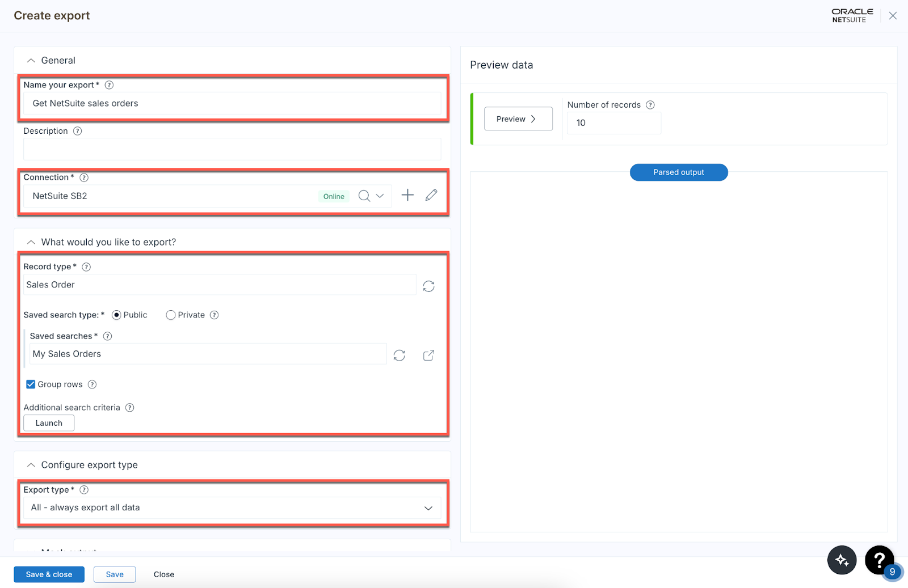This screenshot has height=588, width=908.
Task: Open help icon next to Record type
Action: pos(86,267)
